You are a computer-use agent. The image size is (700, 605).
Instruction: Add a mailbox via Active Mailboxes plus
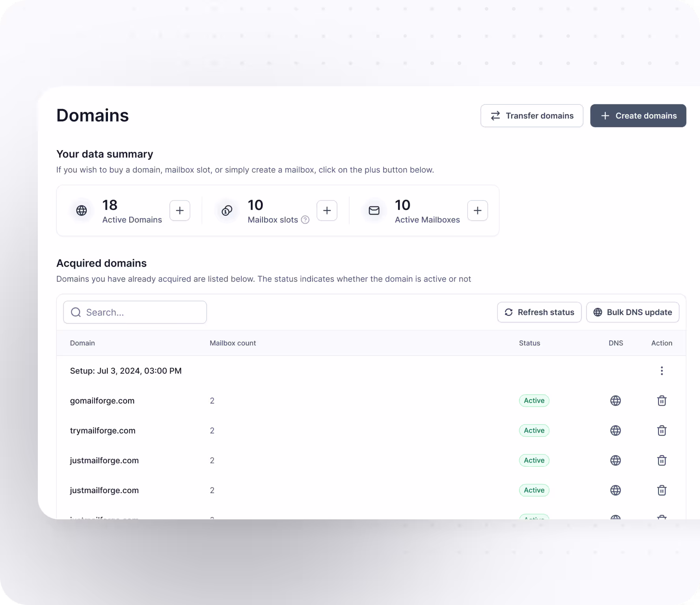pos(477,210)
